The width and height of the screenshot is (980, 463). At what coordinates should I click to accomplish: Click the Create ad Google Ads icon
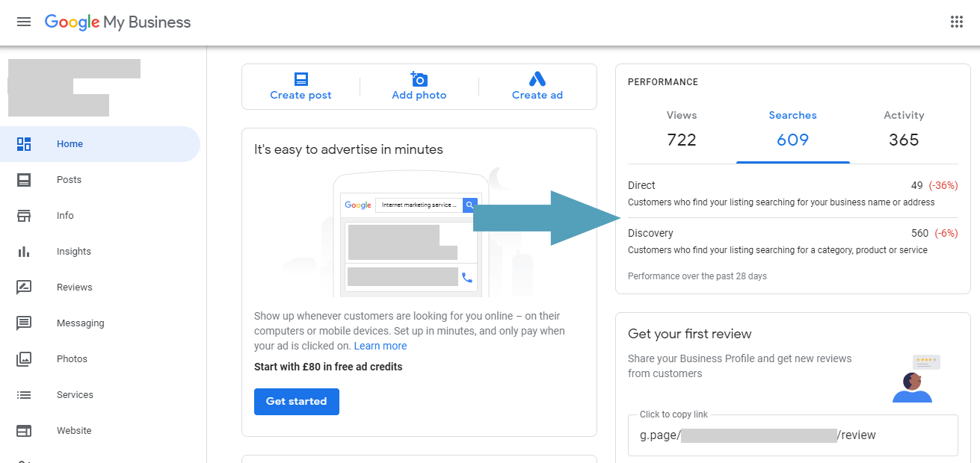tap(537, 79)
